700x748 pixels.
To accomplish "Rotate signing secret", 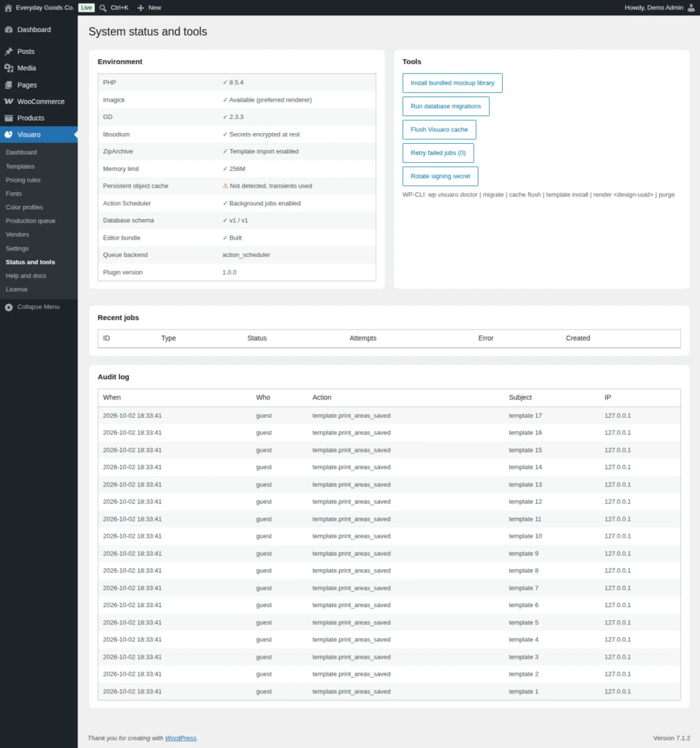I will coord(440,176).
